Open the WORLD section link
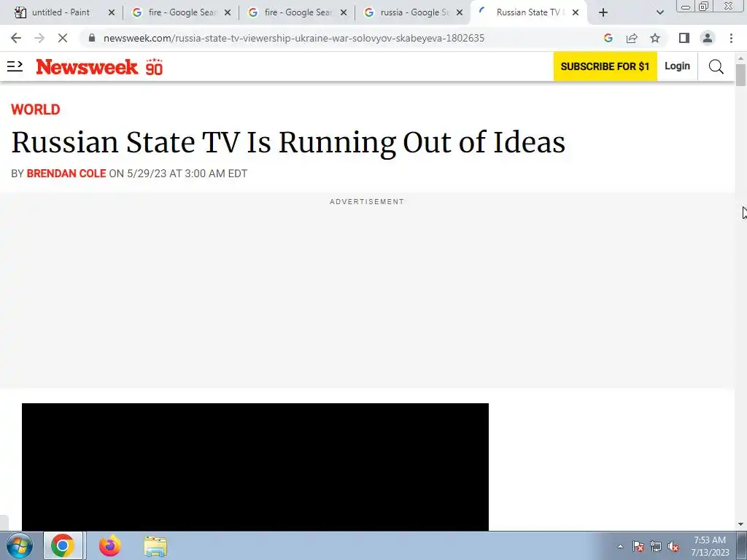 point(36,109)
